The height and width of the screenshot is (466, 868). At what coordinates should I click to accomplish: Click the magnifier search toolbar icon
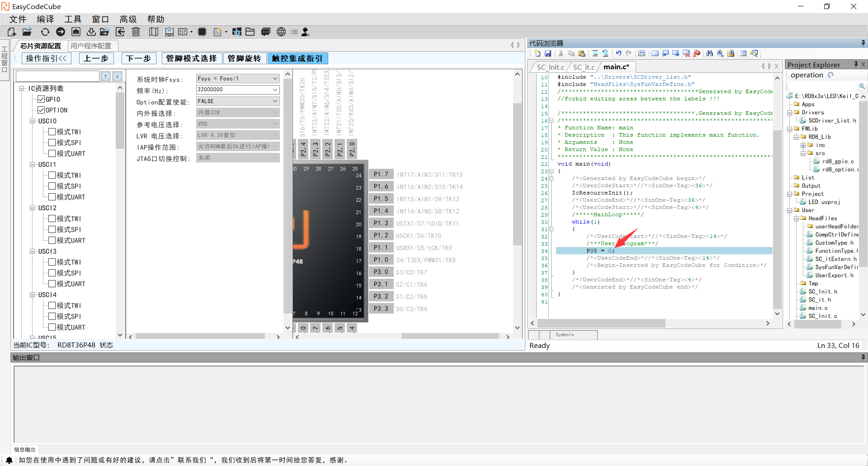coord(236,32)
